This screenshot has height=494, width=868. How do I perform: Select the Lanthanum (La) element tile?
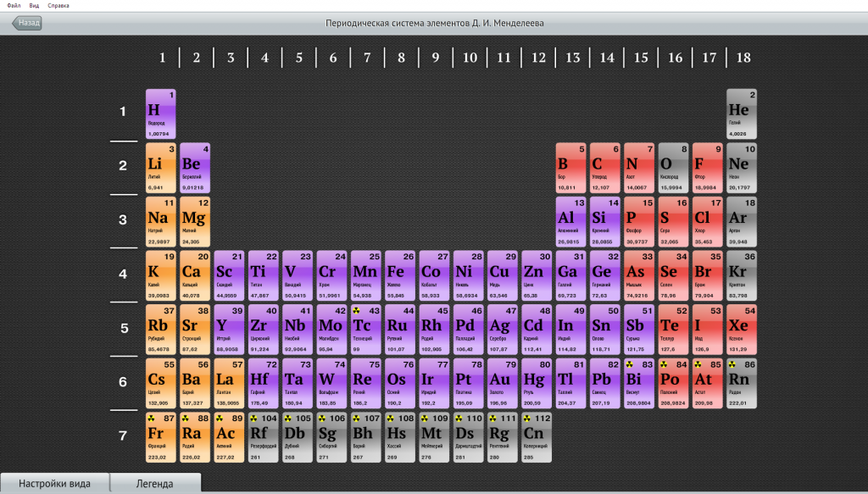pos(229,385)
